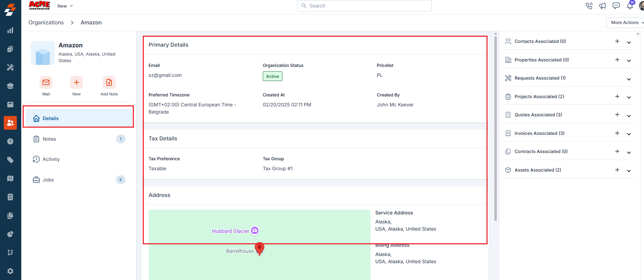Open the briefcase sidebar icon
The width and height of the screenshot is (644, 280).
click(x=10, y=86)
